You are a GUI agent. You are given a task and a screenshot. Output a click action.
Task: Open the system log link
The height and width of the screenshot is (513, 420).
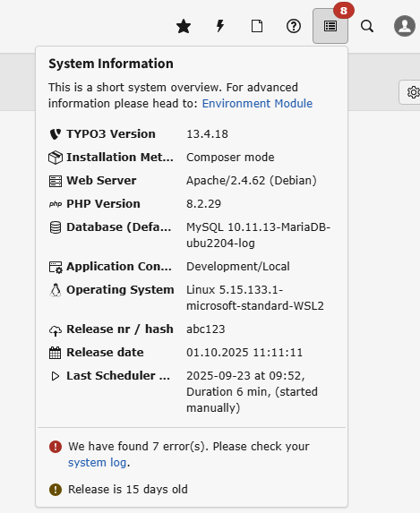click(x=98, y=463)
